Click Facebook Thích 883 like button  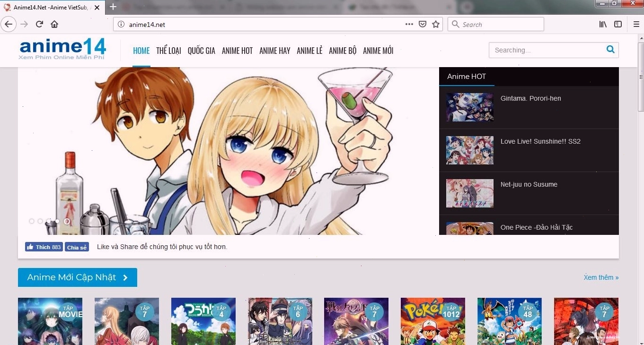tap(44, 247)
